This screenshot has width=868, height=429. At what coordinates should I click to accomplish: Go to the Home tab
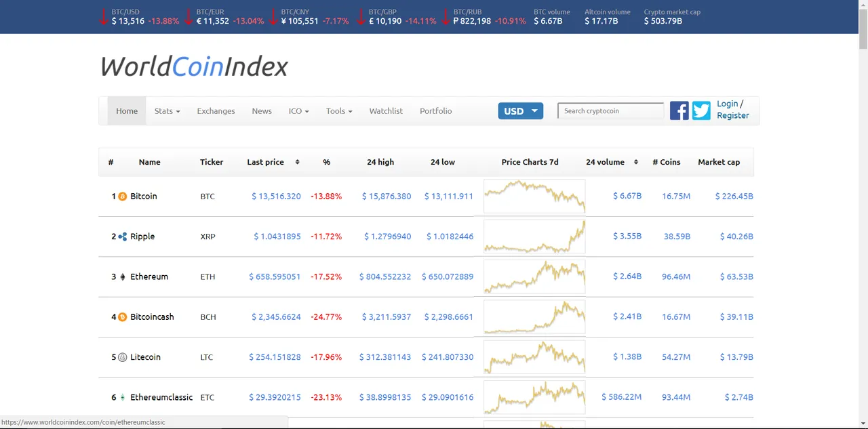(127, 111)
